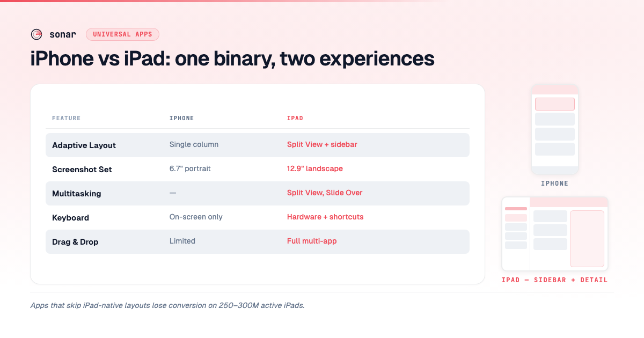
Task: Select the Adaptive Layout row label
Action: [x=84, y=145]
